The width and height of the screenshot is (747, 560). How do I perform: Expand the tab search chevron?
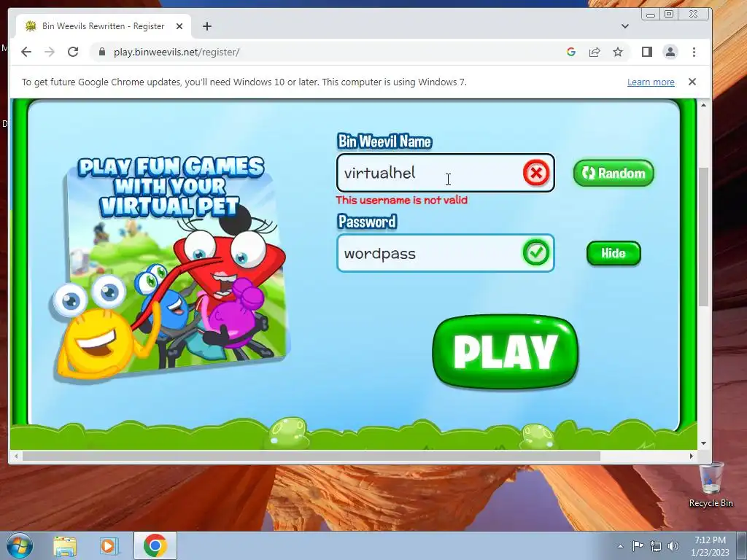625,26
